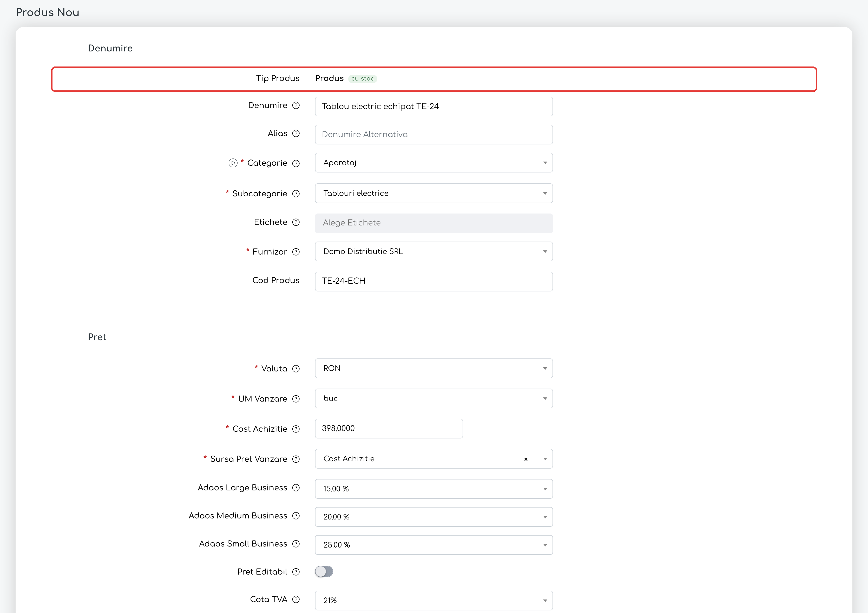868x613 pixels.
Task: Click the play icon left of Categorie
Action: 233,163
